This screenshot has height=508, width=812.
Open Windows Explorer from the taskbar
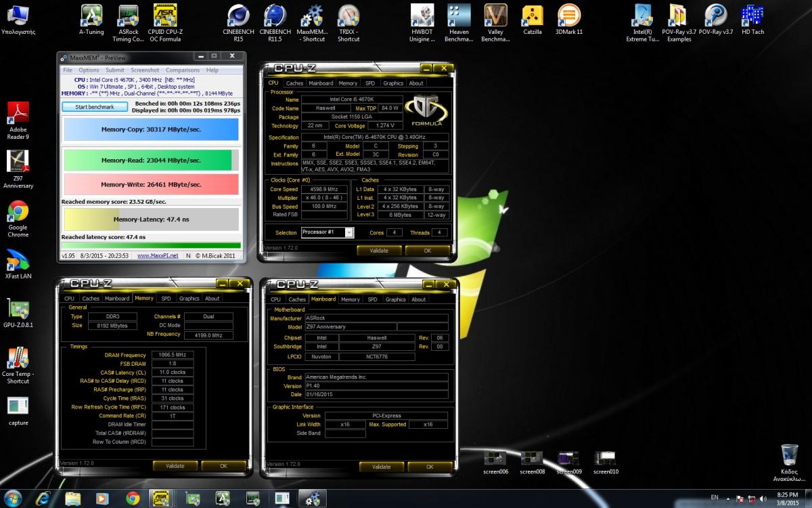(73, 499)
